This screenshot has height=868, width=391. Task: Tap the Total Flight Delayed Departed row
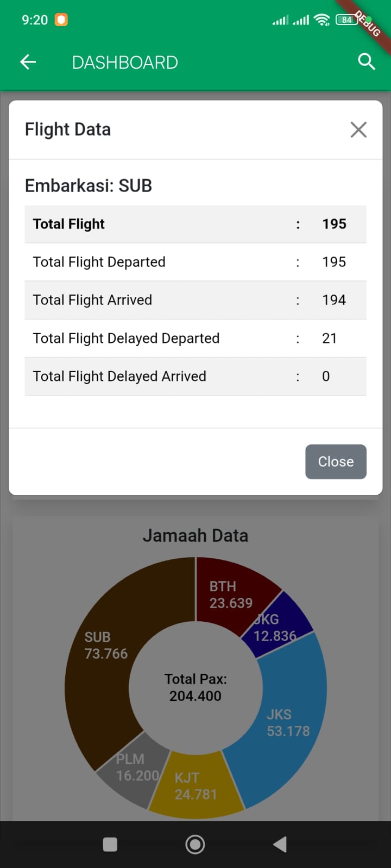pos(195,339)
